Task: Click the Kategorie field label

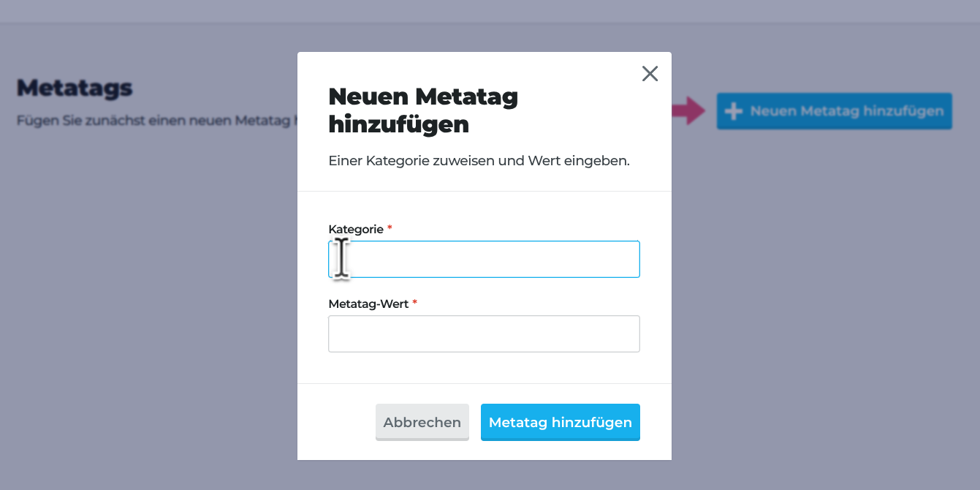Action: (356, 229)
